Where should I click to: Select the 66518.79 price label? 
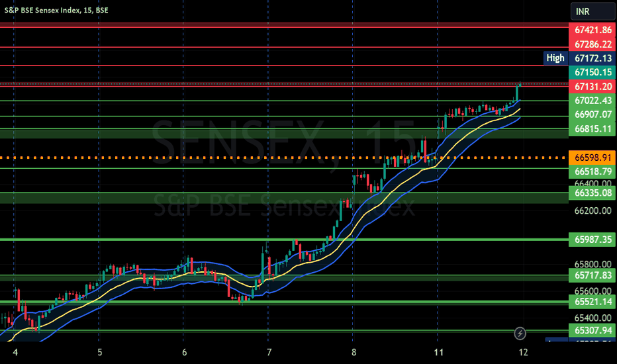pos(593,171)
